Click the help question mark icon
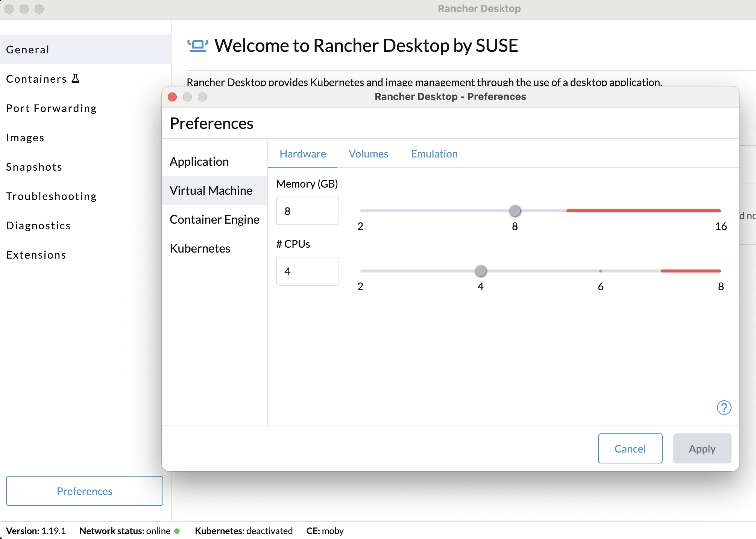Viewport: 756px width, 539px height. coord(724,407)
